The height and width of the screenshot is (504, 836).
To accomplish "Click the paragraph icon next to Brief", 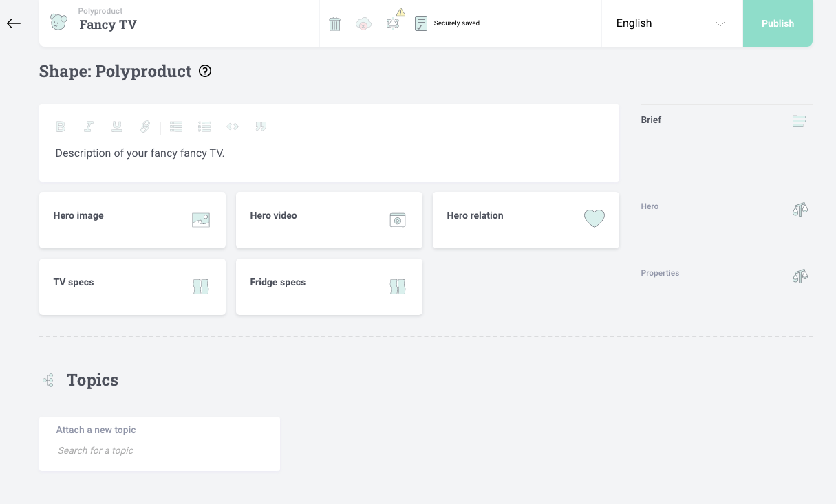I will (799, 121).
